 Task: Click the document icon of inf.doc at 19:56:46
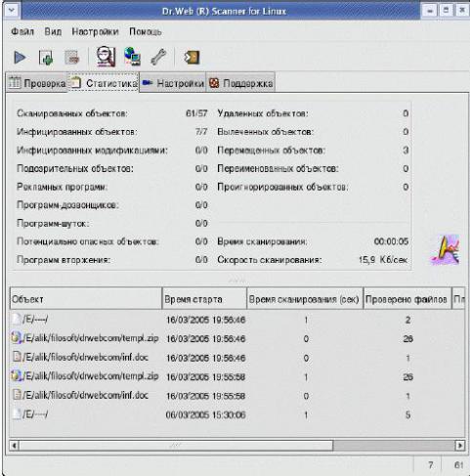click(x=17, y=357)
